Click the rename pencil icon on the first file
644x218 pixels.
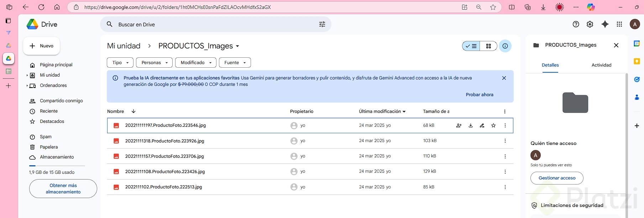(482, 125)
